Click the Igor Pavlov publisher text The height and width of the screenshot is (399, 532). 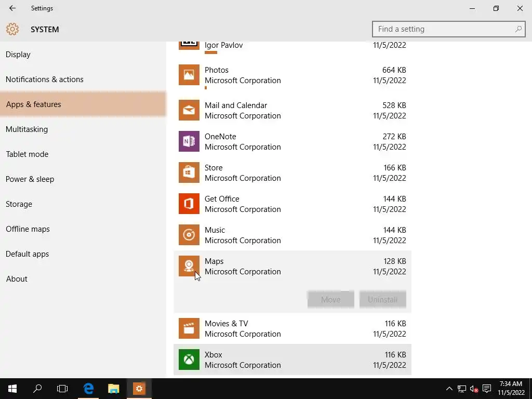pyautogui.click(x=223, y=45)
